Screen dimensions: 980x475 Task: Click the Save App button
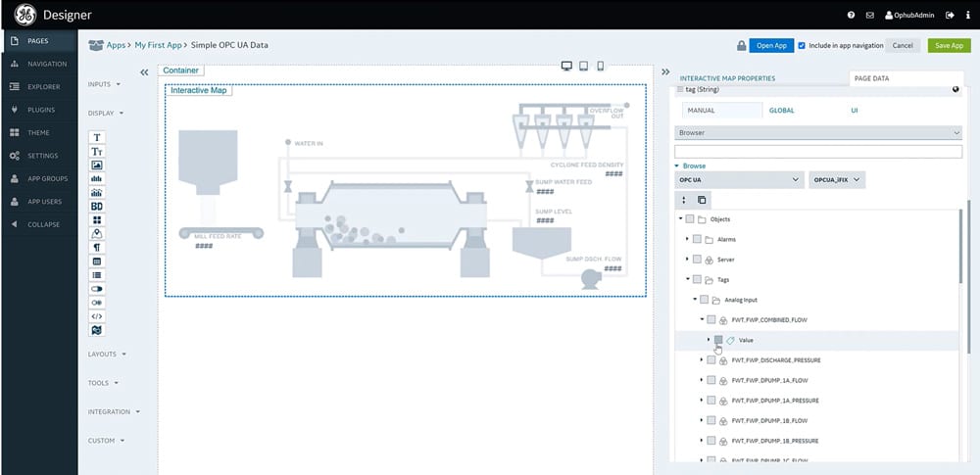(949, 45)
